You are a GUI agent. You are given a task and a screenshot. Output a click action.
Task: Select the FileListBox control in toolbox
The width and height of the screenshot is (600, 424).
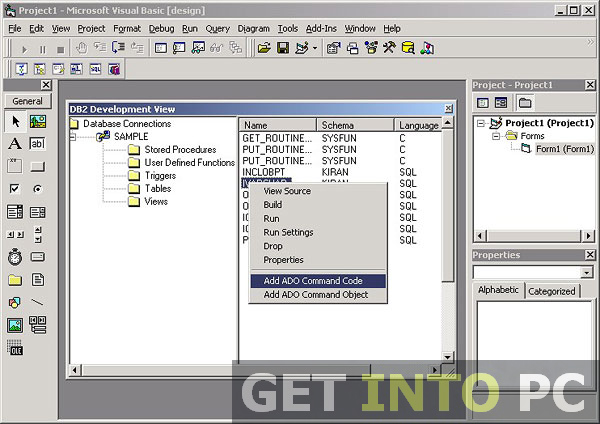(38, 280)
